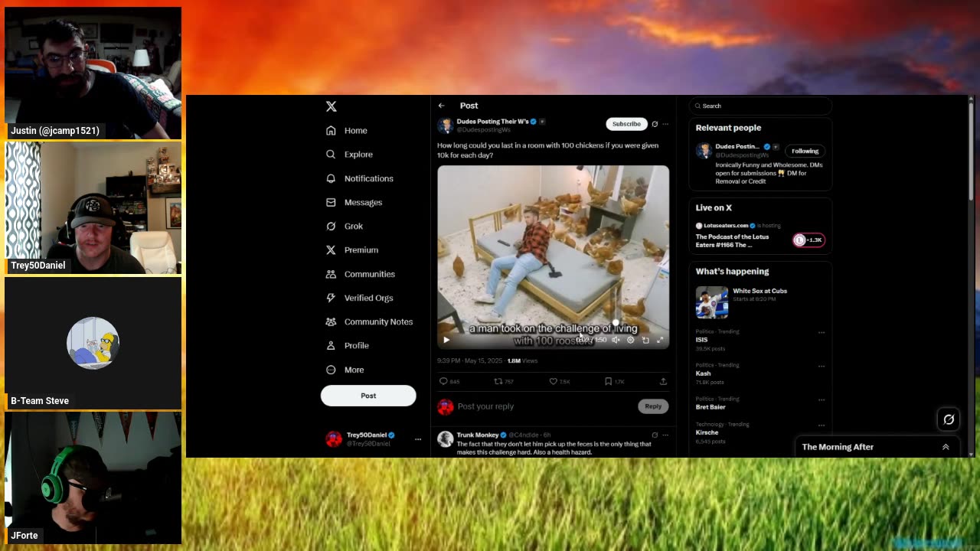This screenshot has height=551, width=980.
Task: Click the Grok icon next to Subscribe
Action: point(655,124)
